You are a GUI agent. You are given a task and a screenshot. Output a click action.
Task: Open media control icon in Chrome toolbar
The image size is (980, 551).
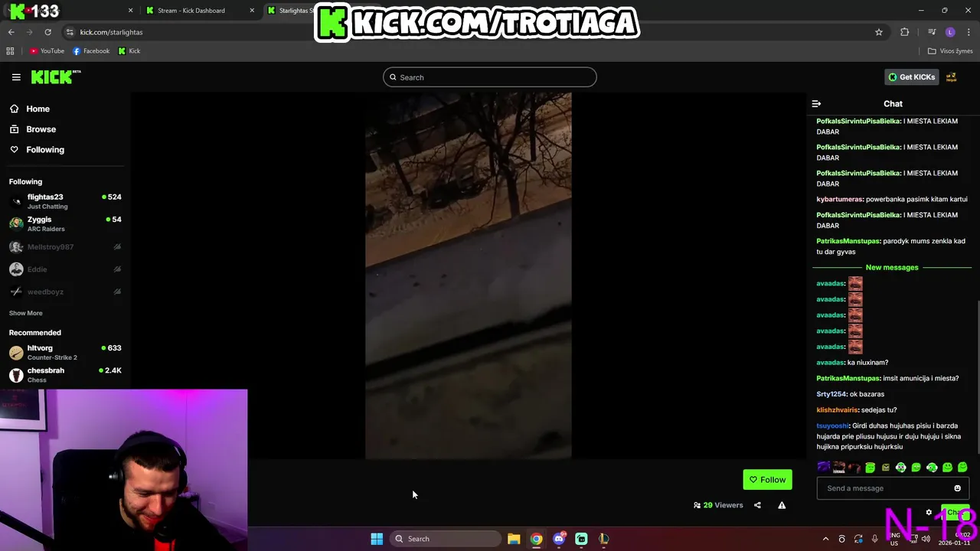coord(932,32)
